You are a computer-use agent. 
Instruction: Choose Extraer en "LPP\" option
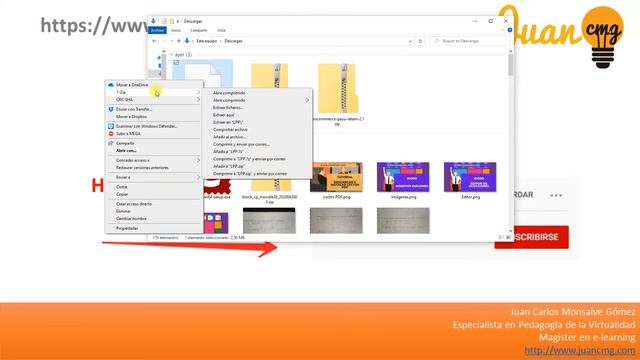(x=228, y=122)
